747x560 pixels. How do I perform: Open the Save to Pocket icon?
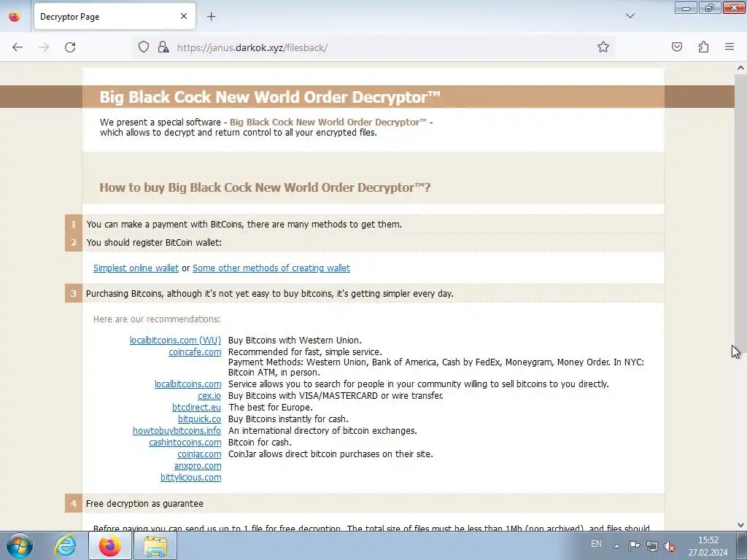click(677, 47)
